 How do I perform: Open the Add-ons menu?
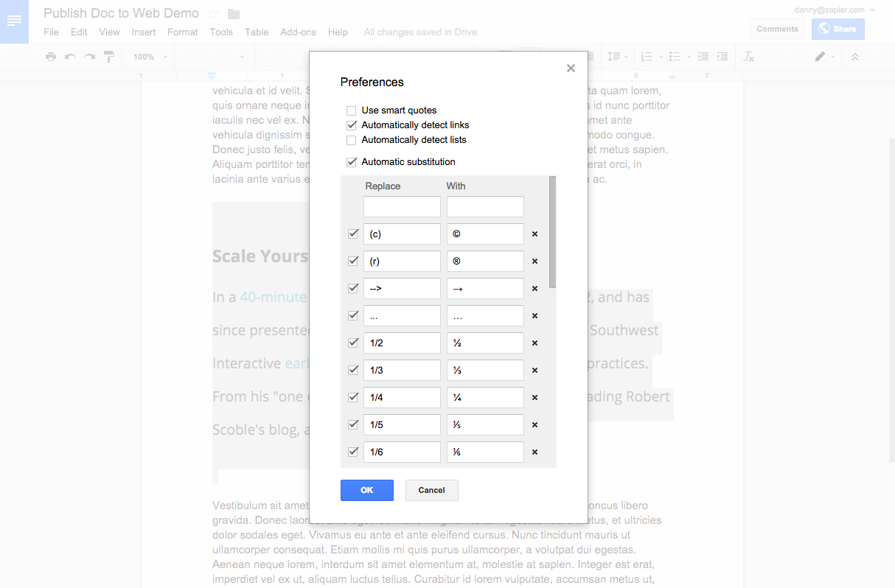click(299, 32)
